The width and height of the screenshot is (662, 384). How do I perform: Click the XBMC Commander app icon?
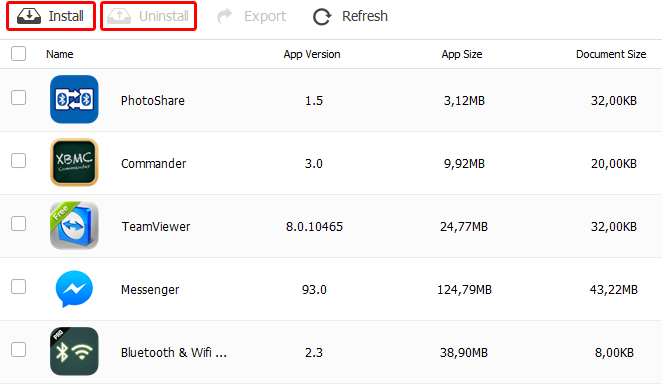point(74,162)
